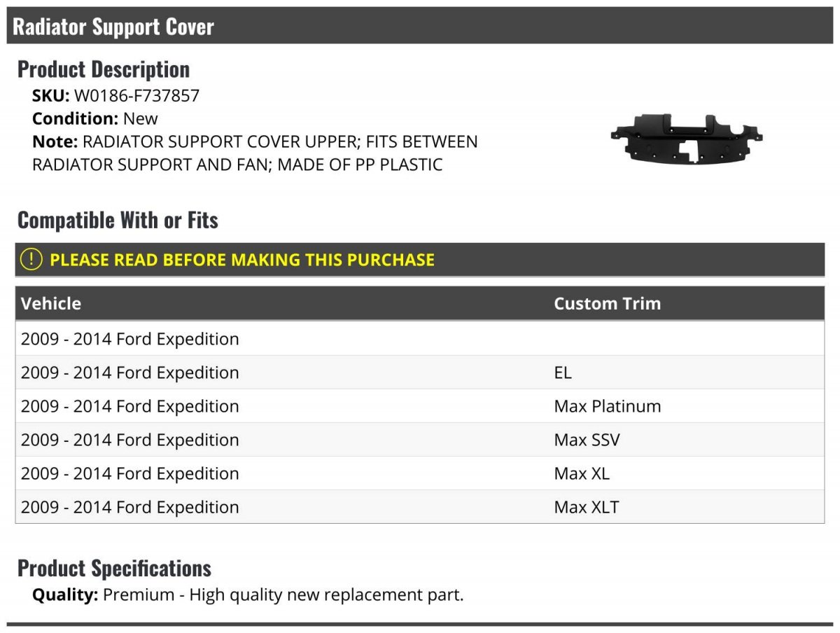Click the Max XL trim cell
The height and width of the screenshot is (633, 840).
tap(582, 473)
